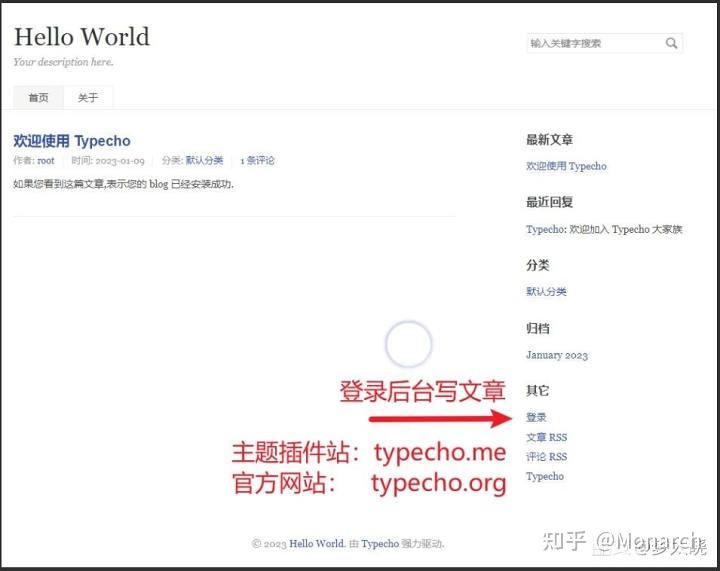The image size is (720, 571).
Task: Click the 归档 heading
Action: (538, 328)
